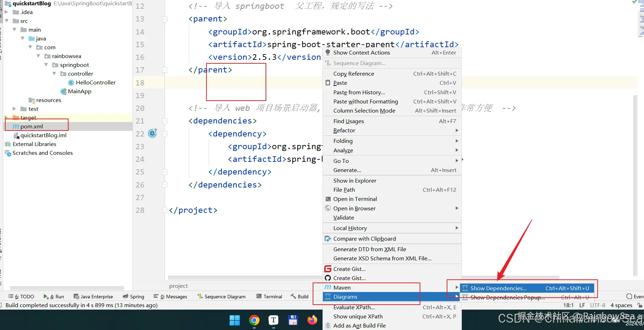Viewport: 644px width, 330px height.
Task: Click the project breadcrumb below the editor
Action: click(x=178, y=286)
